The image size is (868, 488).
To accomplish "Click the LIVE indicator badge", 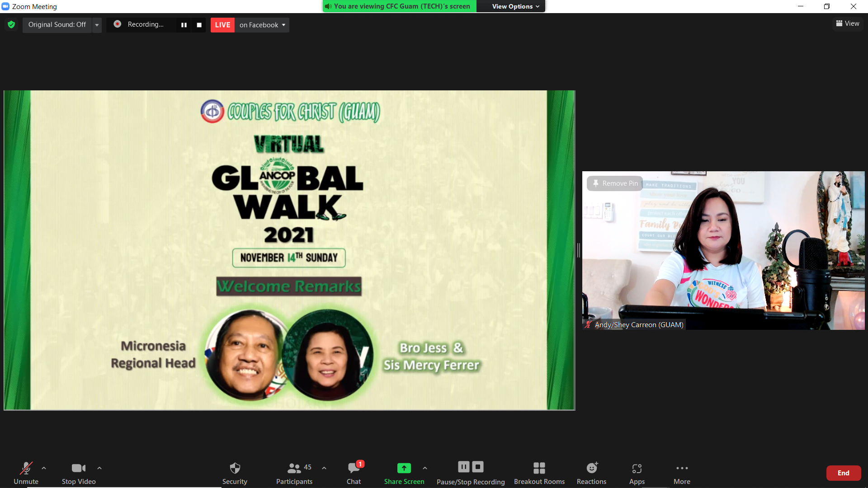I will (222, 25).
